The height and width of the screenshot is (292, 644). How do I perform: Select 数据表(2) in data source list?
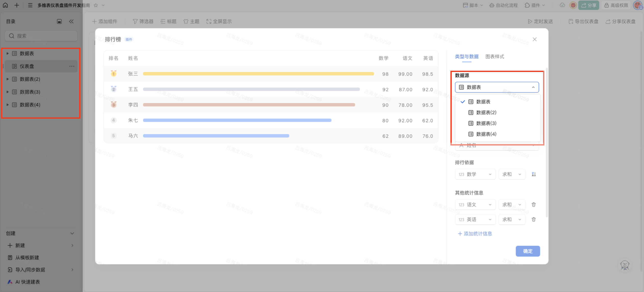coord(486,113)
